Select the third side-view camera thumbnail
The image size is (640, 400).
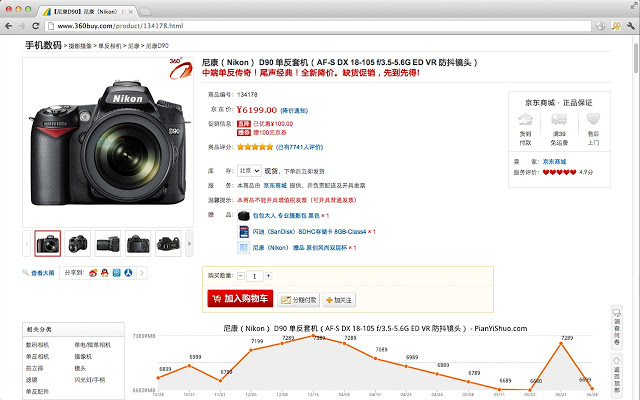[108, 244]
